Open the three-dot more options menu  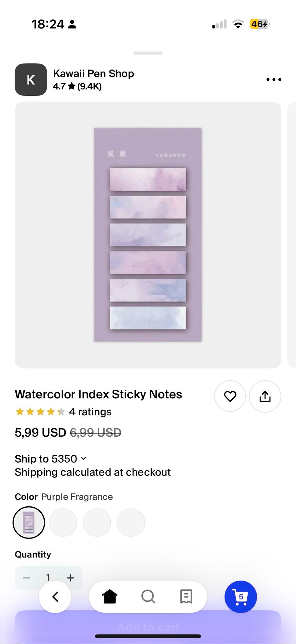[x=273, y=80]
